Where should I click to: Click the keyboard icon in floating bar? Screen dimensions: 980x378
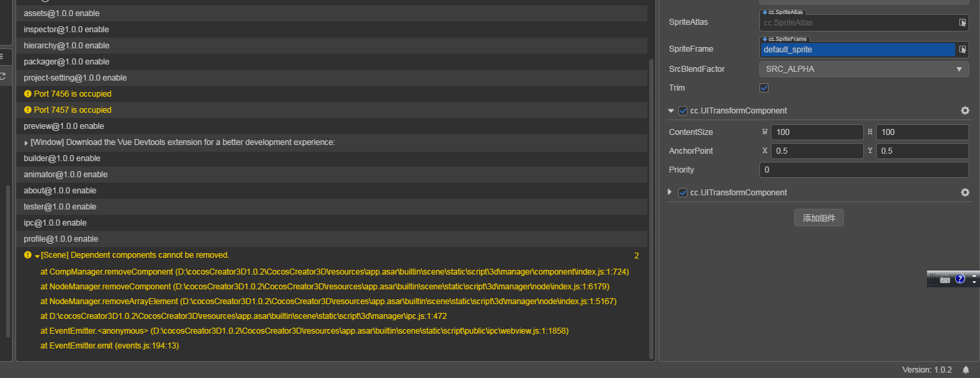pyautogui.click(x=945, y=279)
